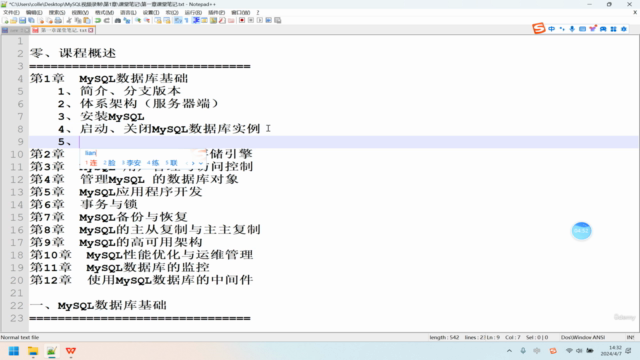Switch to the first document tab
640x360 pixels.
tap(15, 30)
